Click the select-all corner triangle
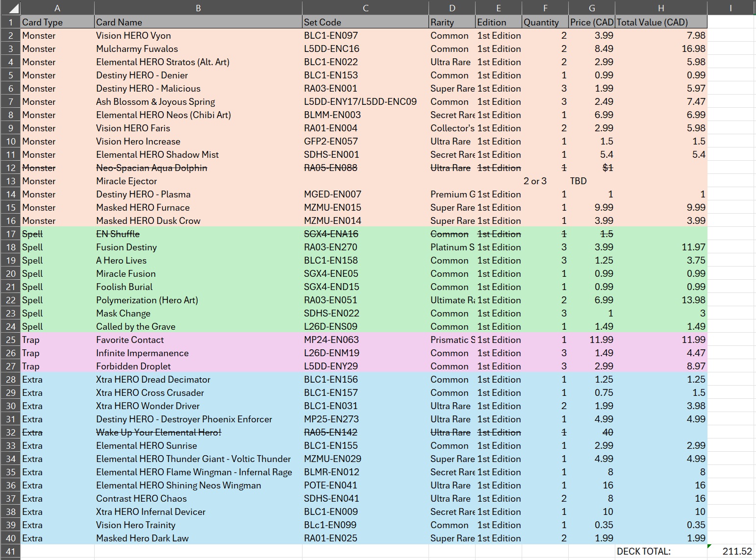This screenshot has width=756, height=560. pyautogui.click(x=10, y=8)
